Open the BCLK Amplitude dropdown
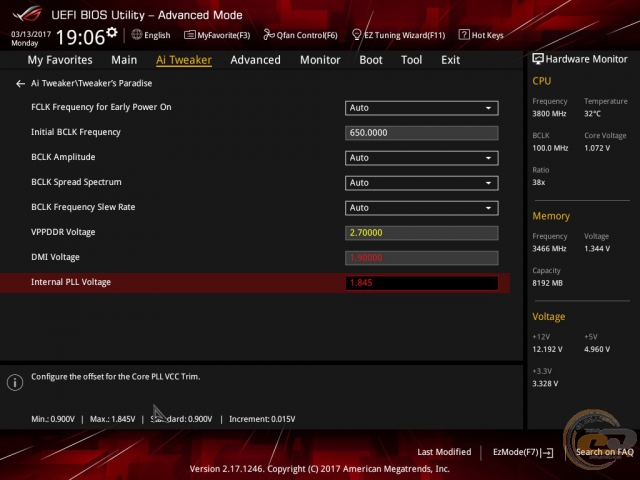This screenshot has width=640, height=480. coord(422,158)
